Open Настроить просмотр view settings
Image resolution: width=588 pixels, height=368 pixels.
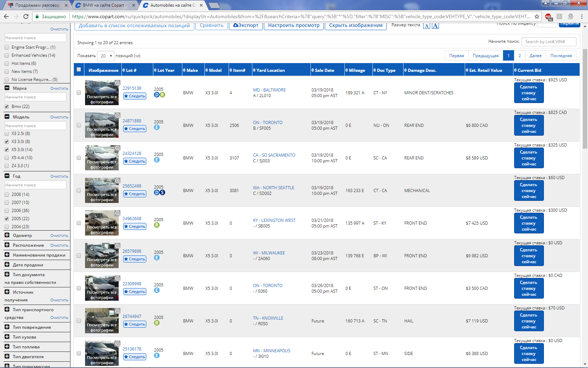click(294, 26)
